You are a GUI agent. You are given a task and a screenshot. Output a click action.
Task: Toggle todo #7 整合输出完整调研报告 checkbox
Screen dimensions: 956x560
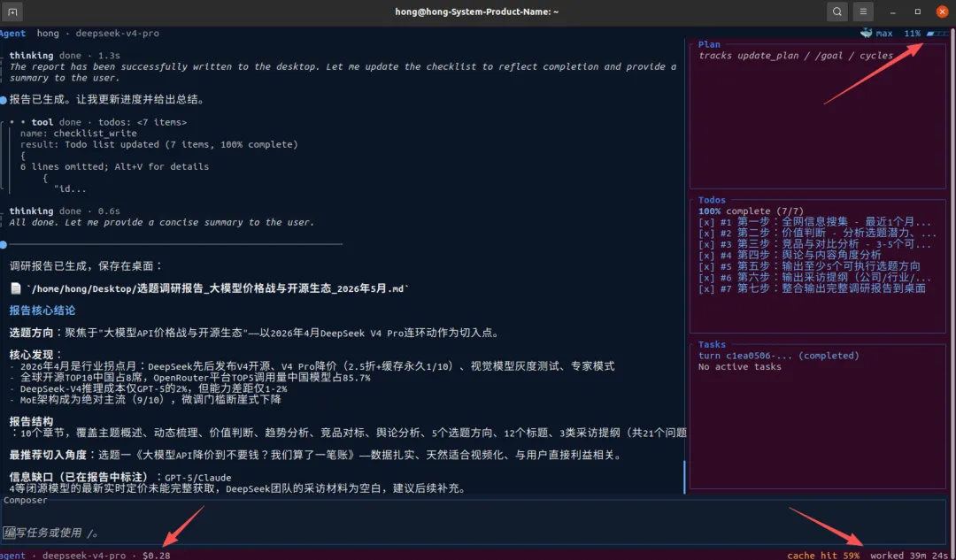(x=705, y=288)
